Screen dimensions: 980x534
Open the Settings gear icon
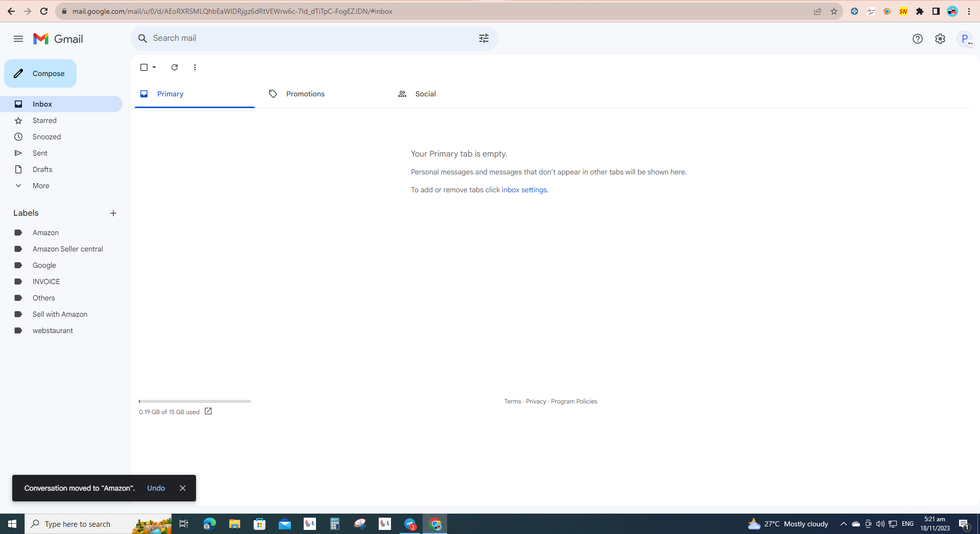[940, 39]
